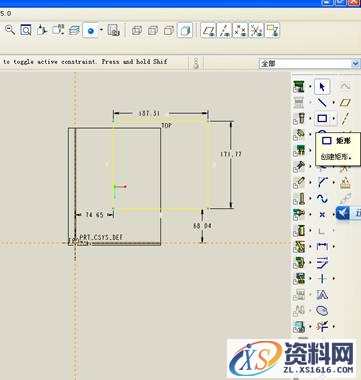Click the layers stack icon

[x=74, y=30]
